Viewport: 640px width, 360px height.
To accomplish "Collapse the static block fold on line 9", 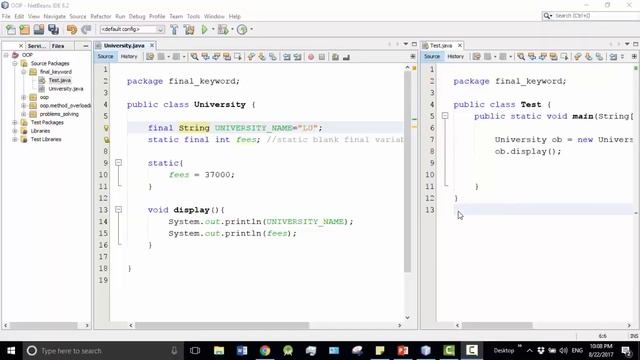I will (x=118, y=162).
